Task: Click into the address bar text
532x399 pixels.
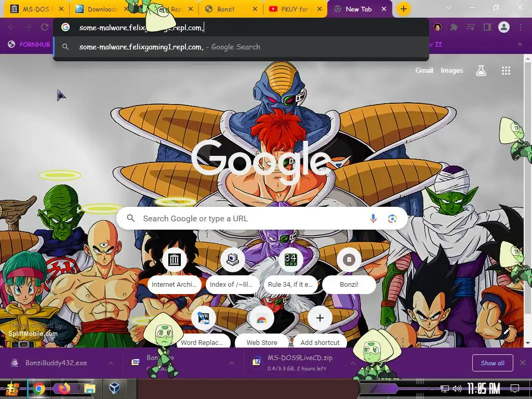Action: point(141,28)
